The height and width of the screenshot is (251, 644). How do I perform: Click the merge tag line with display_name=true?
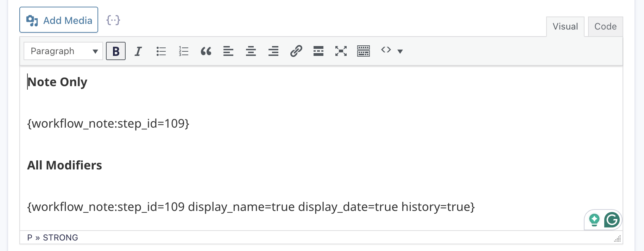pos(251,207)
